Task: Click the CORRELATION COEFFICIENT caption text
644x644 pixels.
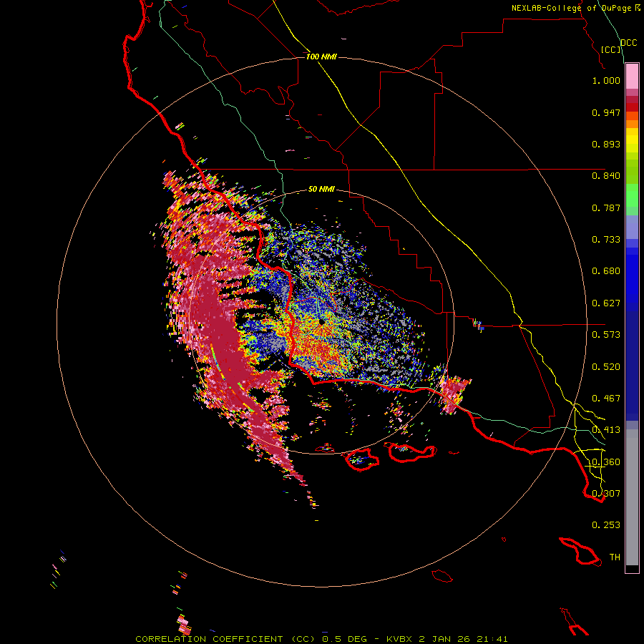Action: [209, 639]
